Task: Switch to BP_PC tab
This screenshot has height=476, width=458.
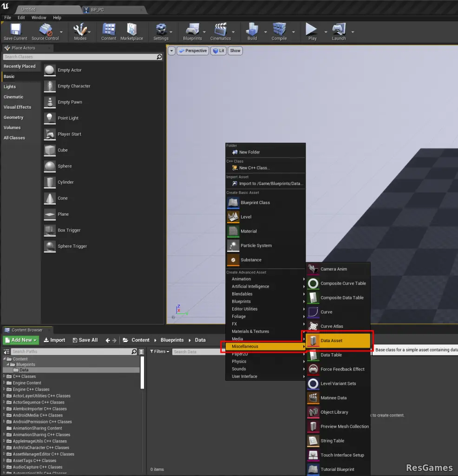Action: point(114,10)
